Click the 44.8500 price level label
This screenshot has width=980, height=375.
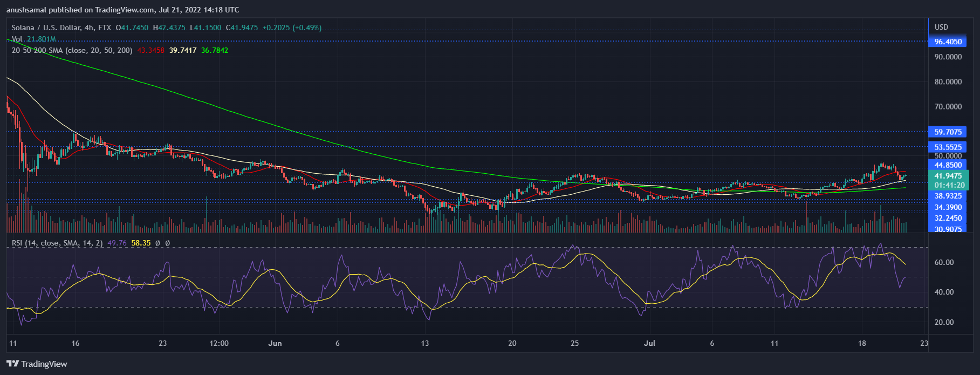[948, 165]
